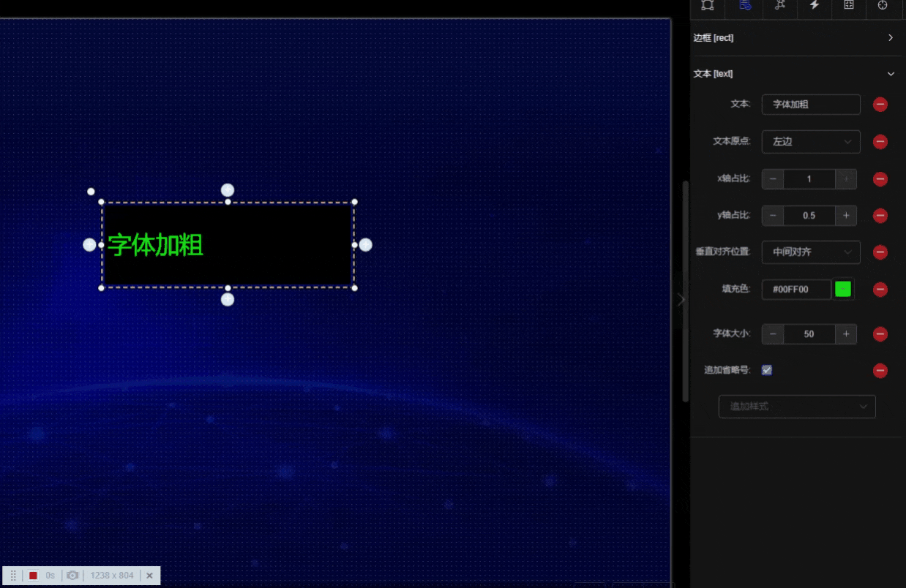The width and height of the screenshot is (906, 588).
Task: Delete the y轴占比 property row
Action: pyautogui.click(x=880, y=216)
